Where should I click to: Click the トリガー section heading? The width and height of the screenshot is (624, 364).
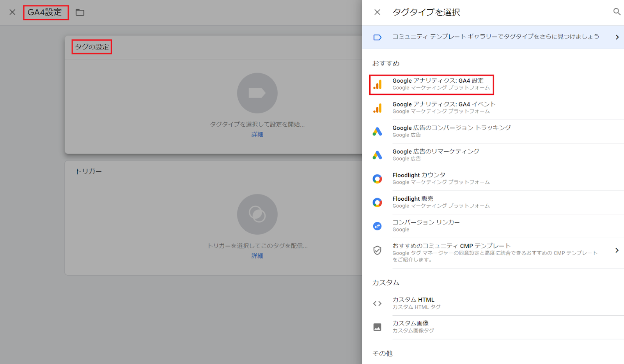click(89, 171)
